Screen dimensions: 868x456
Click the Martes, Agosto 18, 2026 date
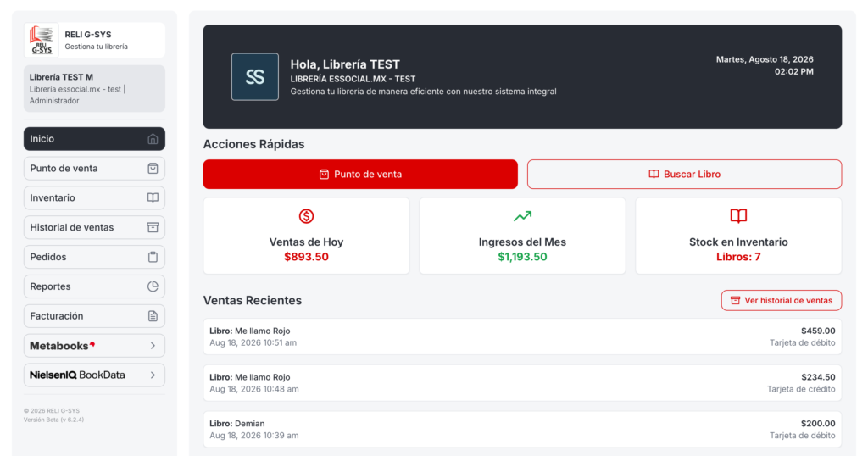click(x=765, y=60)
